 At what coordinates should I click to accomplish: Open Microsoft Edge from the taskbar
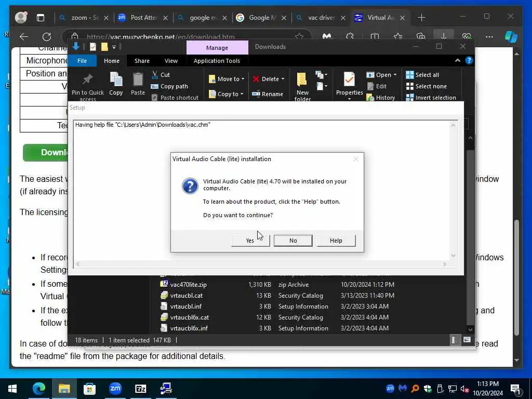point(38,389)
